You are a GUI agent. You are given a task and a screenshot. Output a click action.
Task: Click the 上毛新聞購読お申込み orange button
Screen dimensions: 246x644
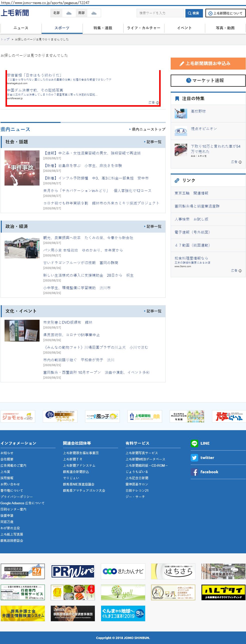click(x=208, y=64)
